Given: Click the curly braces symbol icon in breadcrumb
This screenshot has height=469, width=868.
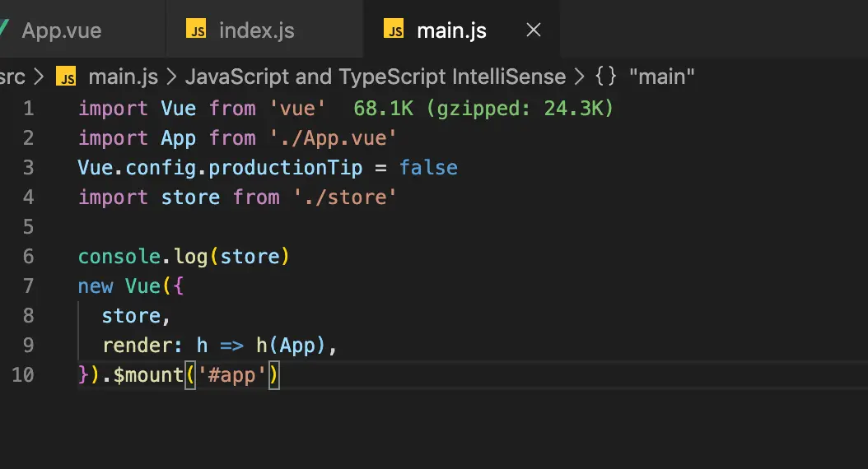Looking at the screenshot, I should pos(606,77).
